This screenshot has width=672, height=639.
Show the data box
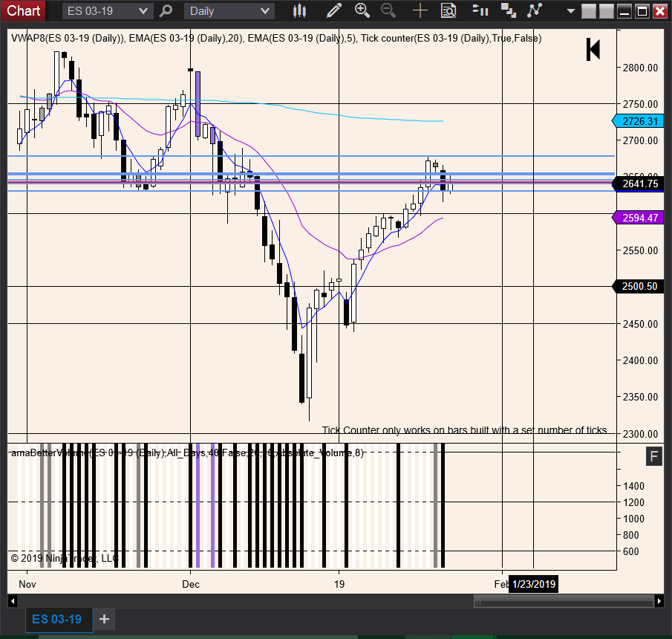pos(448,10)
